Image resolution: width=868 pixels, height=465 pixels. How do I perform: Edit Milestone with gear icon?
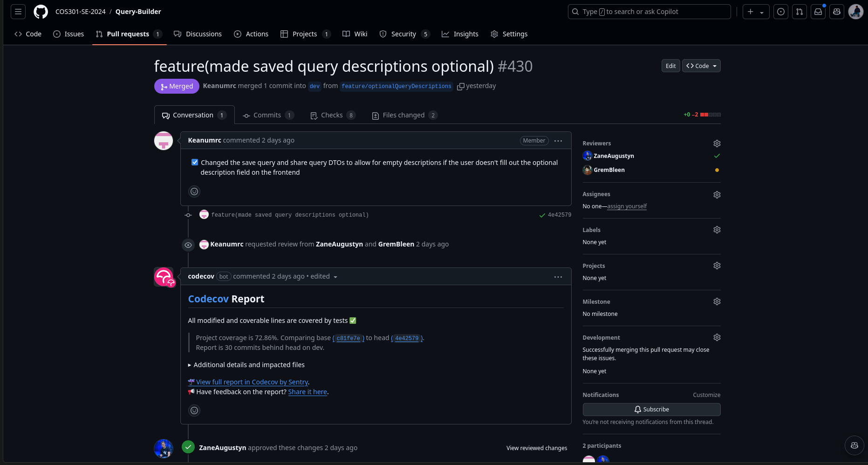(x=717, y=301)
